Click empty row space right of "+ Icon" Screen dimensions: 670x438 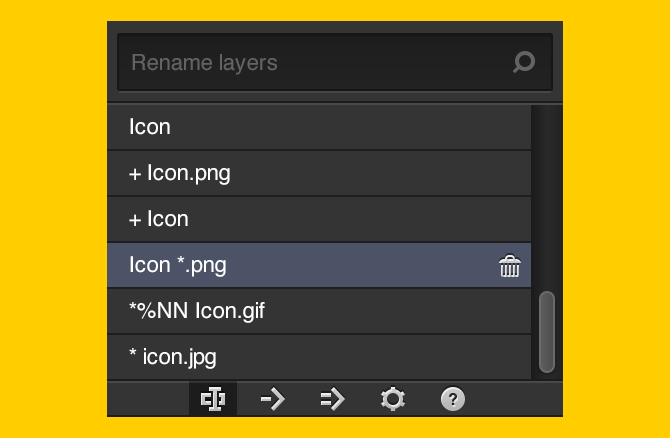tap(380, 219)
